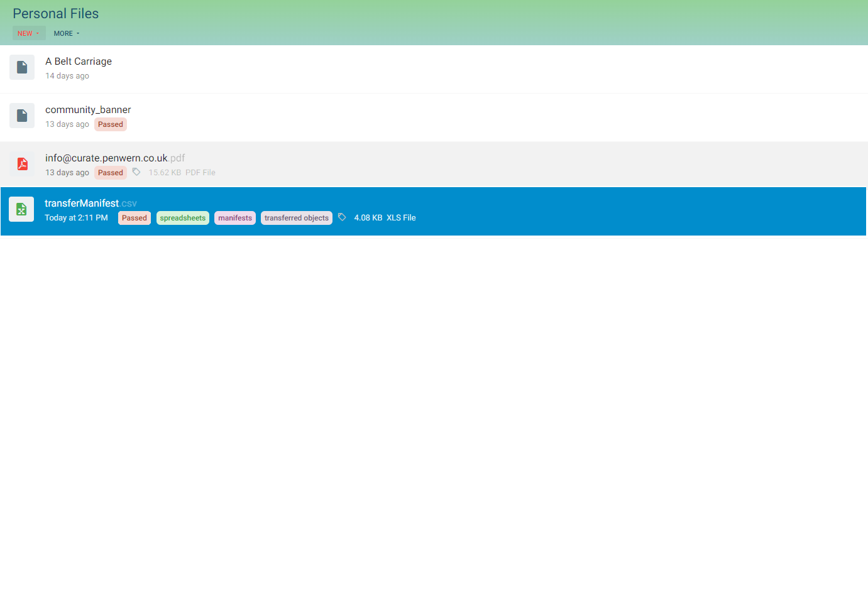
Task: Select the A Belt Carriage file name
Action: pos(79,61)
